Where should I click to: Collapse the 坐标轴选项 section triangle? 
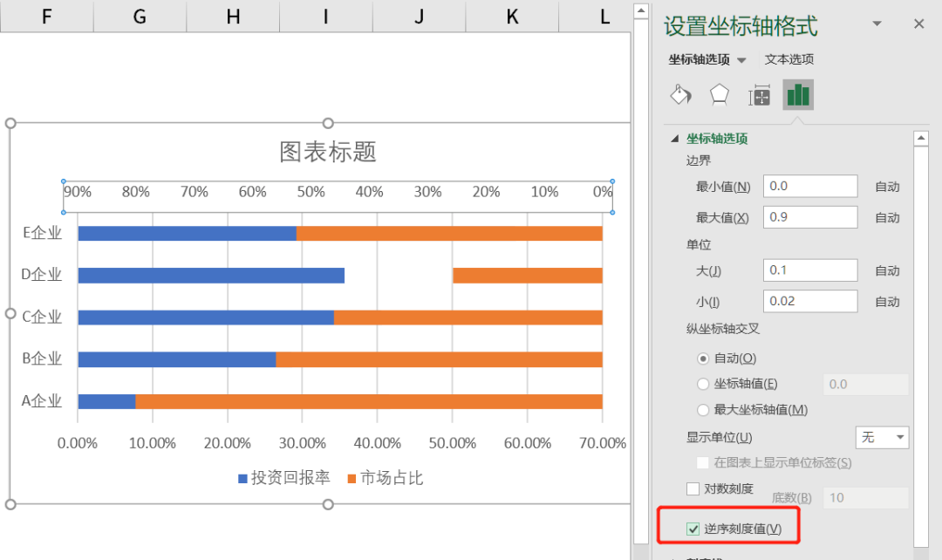point(675,138)
